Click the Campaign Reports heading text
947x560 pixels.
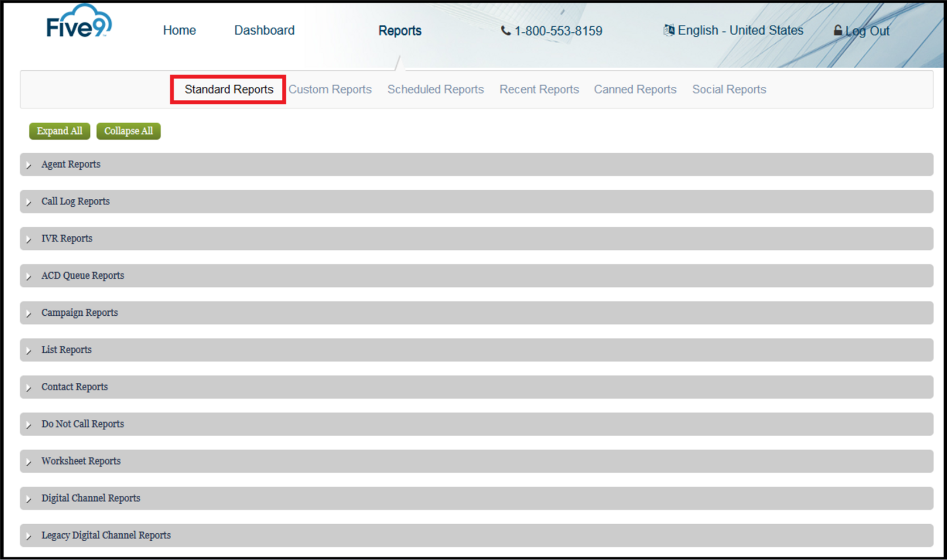click(80, 312)
